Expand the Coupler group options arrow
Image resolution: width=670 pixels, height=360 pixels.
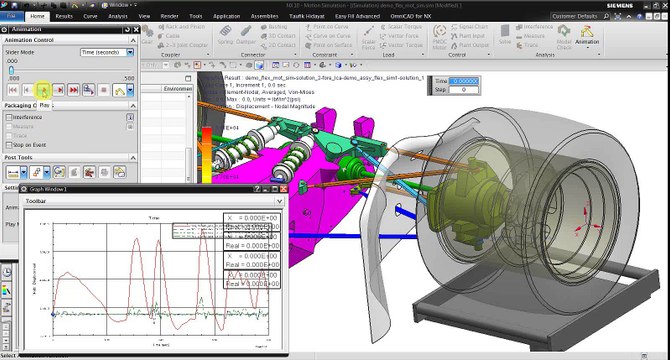pyautogui.click(x=208, y=55)
